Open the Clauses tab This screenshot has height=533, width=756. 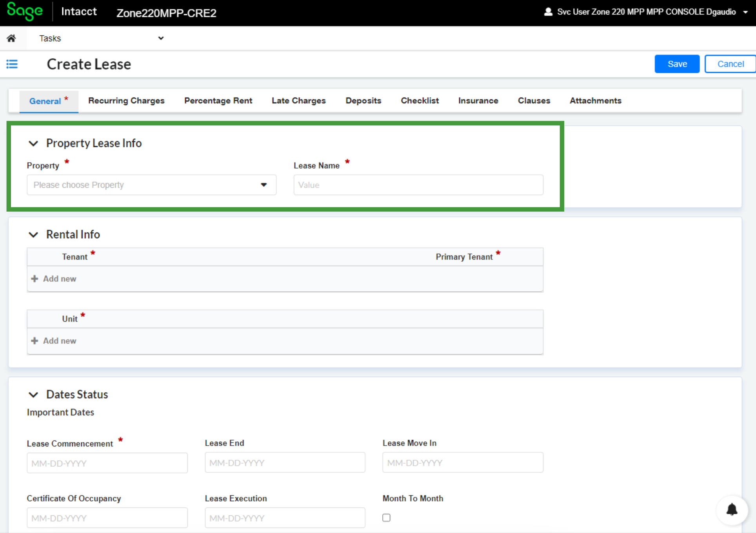(x=534, y=101)
